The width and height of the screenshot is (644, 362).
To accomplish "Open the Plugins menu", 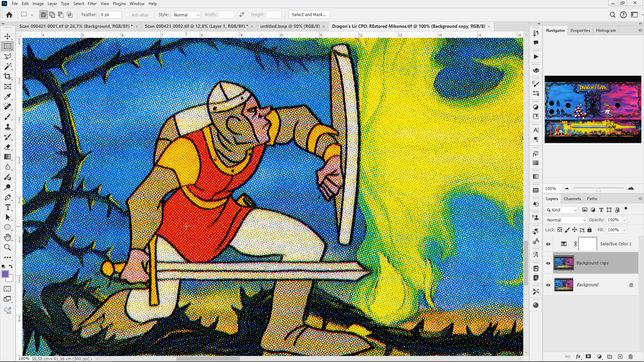I will [119, 4].
